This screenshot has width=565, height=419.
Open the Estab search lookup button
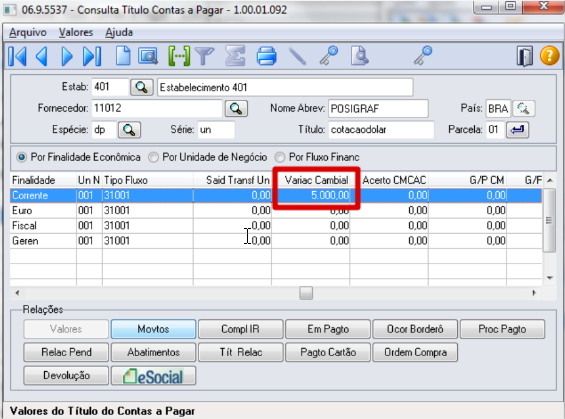[x=142, y=87]
